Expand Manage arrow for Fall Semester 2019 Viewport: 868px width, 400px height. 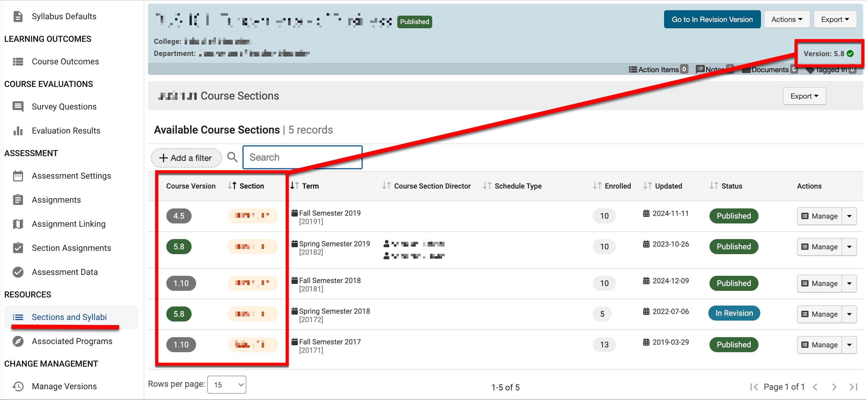pos(849,216)
